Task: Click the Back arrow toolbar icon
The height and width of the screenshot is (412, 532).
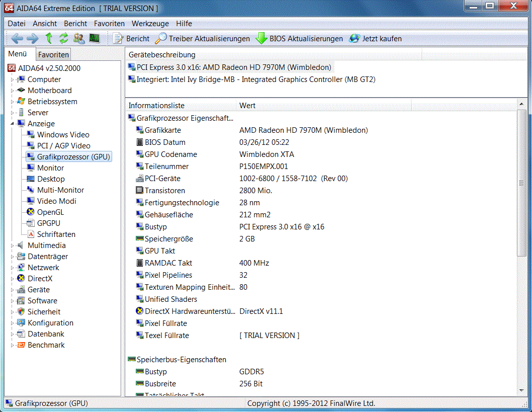Action: coord(17,39)
